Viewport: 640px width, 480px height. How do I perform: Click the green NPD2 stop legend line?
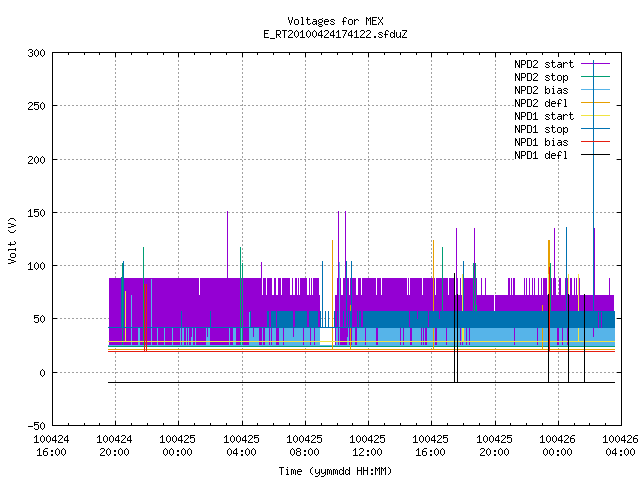pos(596,76)
